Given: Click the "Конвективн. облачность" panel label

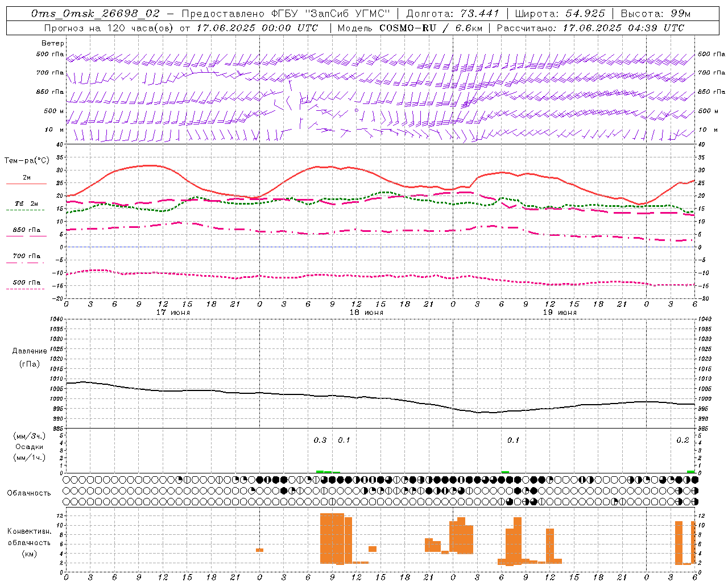Looking at the screenshot, I should pyautogui.click(x=29, y=537).
